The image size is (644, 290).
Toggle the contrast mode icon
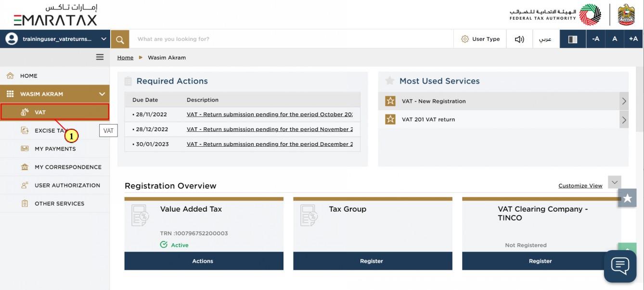coord(573,39)
